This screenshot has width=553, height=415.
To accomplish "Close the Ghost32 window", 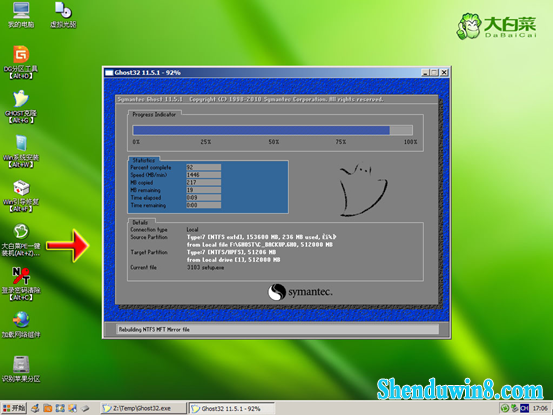I will pos(444,73).
